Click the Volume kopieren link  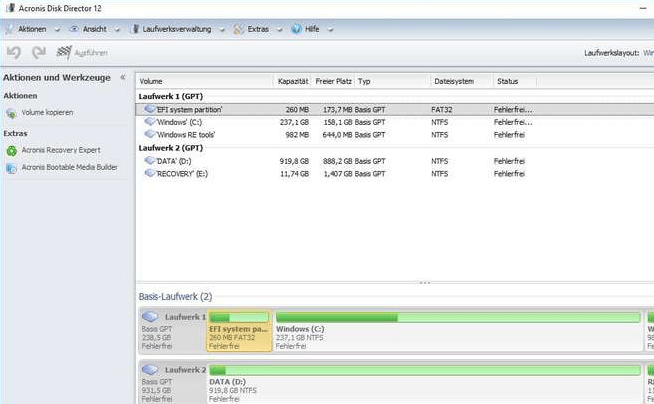47,113
